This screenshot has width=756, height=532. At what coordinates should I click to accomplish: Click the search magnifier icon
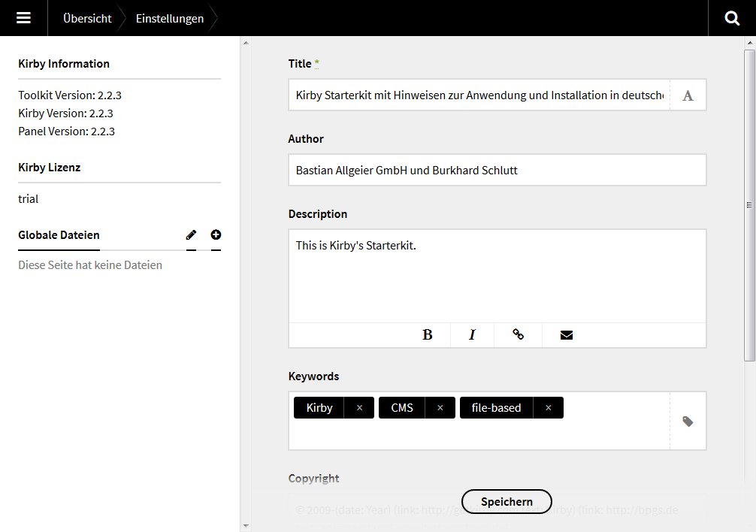732,18
